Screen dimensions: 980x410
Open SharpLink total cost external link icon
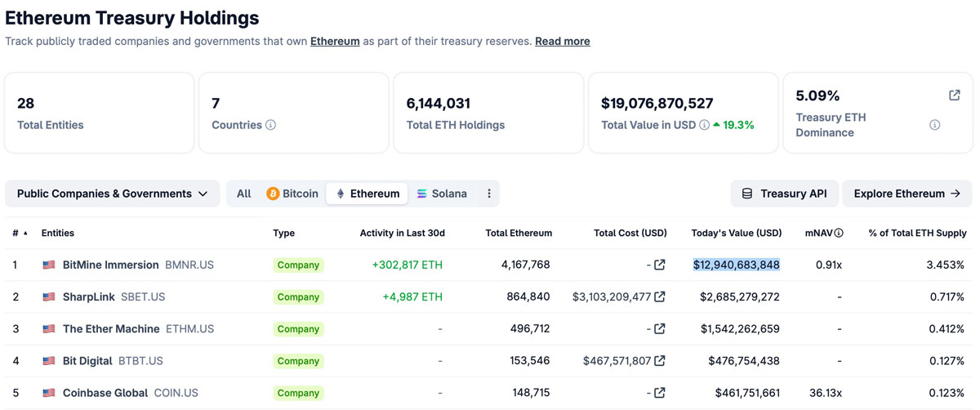point(660,296)
